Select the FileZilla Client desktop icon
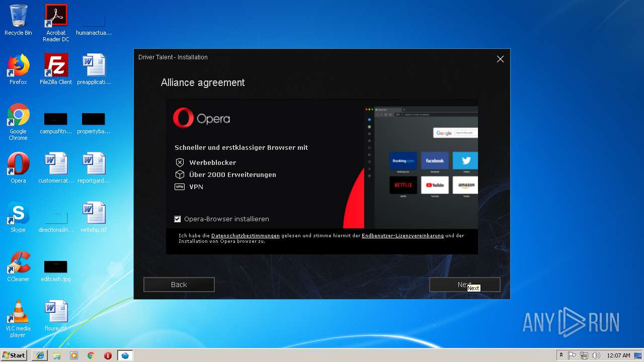The height and width of the screenshot is (362, 644). pyautogui.click(x=56, y=69)
